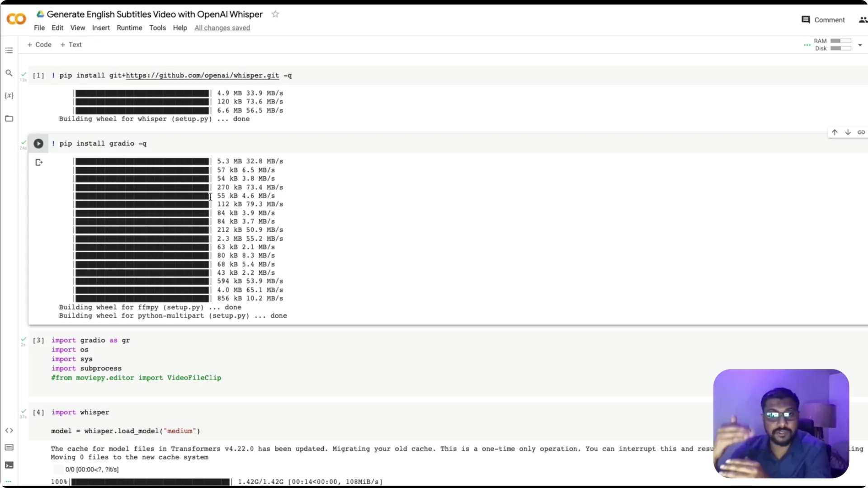
Task: Open the table of contents sidebar icon
Action: (9, 50)
